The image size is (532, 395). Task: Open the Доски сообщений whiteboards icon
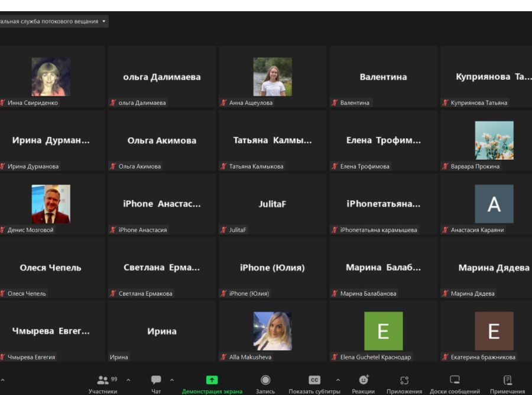pos(455,380)
